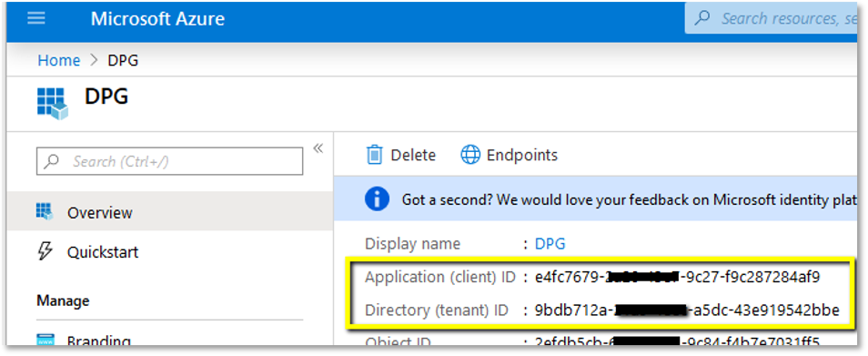868x356 pixels.
Task: Click the Directory ID value 9bdb712a
Action: click(x=687, y=310)
